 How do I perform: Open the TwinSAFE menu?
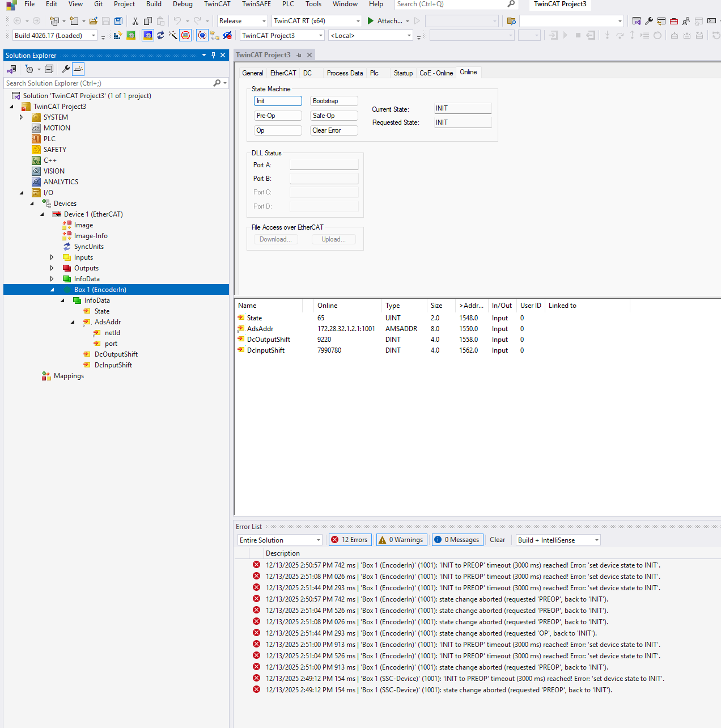point(256,4)
